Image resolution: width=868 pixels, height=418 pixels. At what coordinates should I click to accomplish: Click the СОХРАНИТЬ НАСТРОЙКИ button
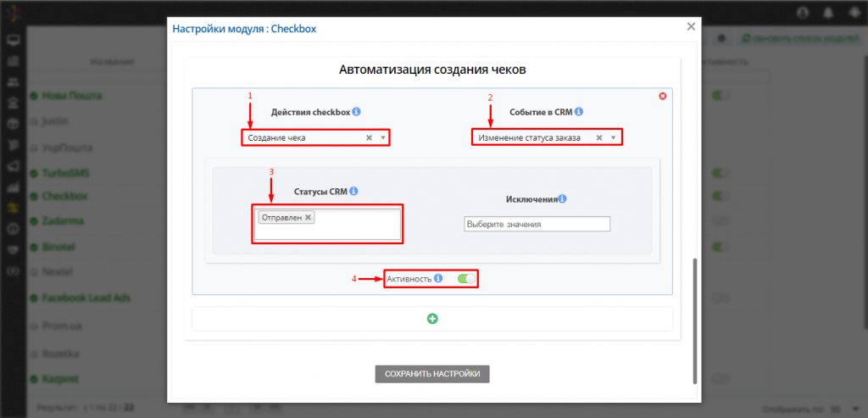432,374
